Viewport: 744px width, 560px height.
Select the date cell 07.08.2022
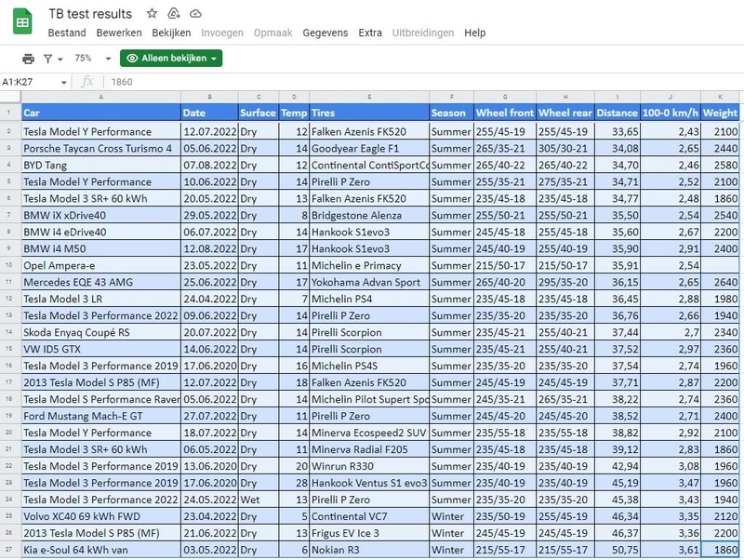point(209,166)
